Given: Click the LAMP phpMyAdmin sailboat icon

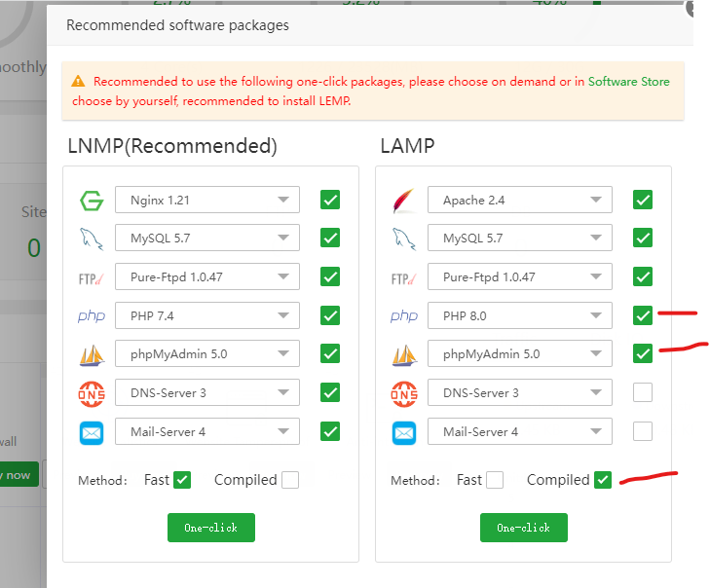Looking at the screenshot, I should [403, 354].
